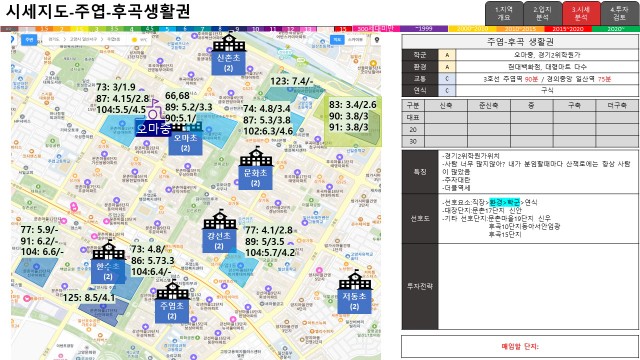Viewport: 640px width, 360px height.
Task: Click the C grade cell beside 교통
Action: [447, 78]
